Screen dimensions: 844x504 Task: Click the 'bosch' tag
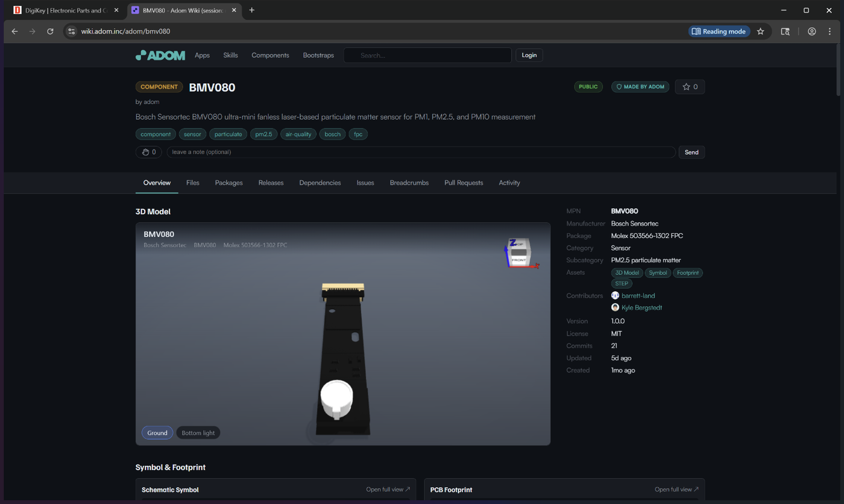click(x=333, y=134)
